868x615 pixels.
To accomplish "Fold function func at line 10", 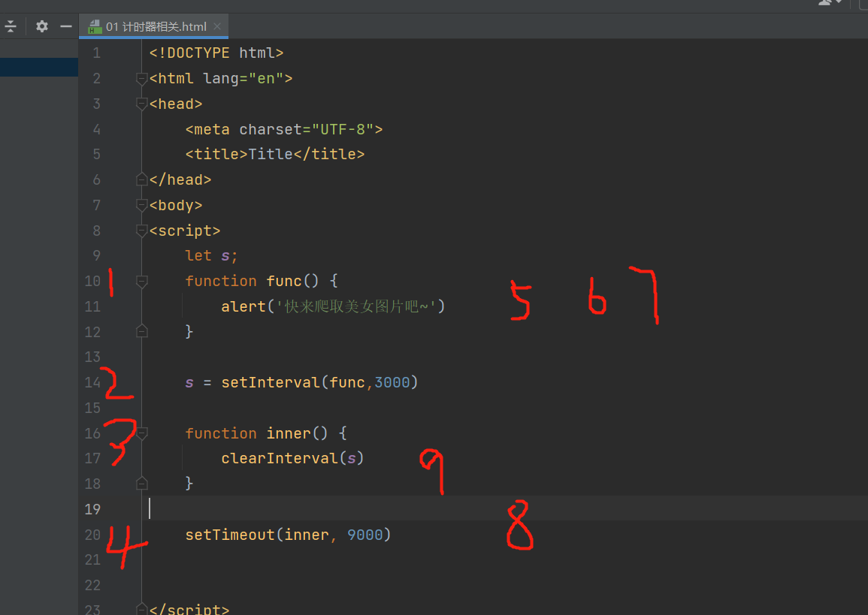I will 142,281.
